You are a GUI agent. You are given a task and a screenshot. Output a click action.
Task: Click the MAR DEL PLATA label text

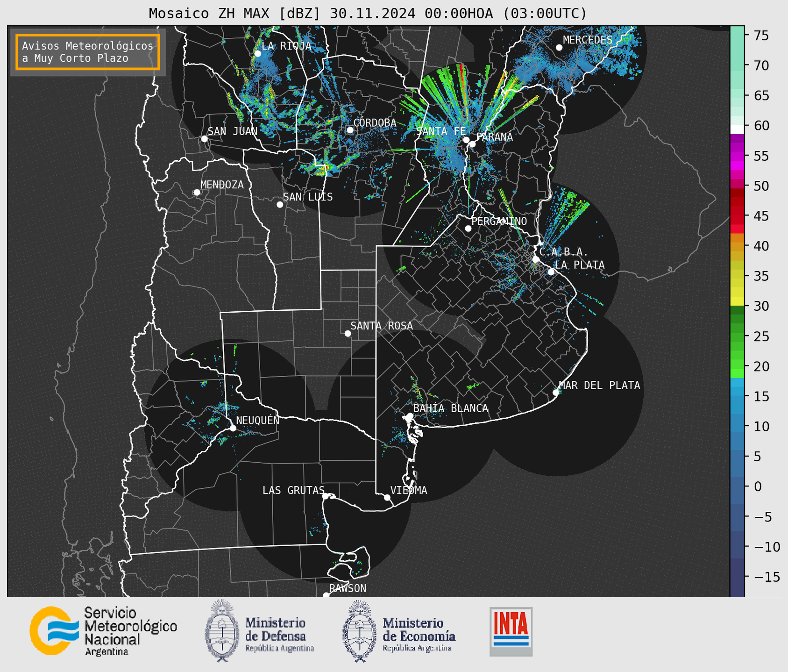[600, 385]
